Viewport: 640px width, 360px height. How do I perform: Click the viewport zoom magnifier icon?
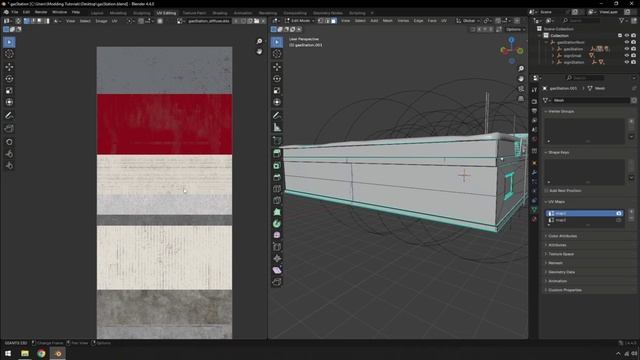(521, 69)
